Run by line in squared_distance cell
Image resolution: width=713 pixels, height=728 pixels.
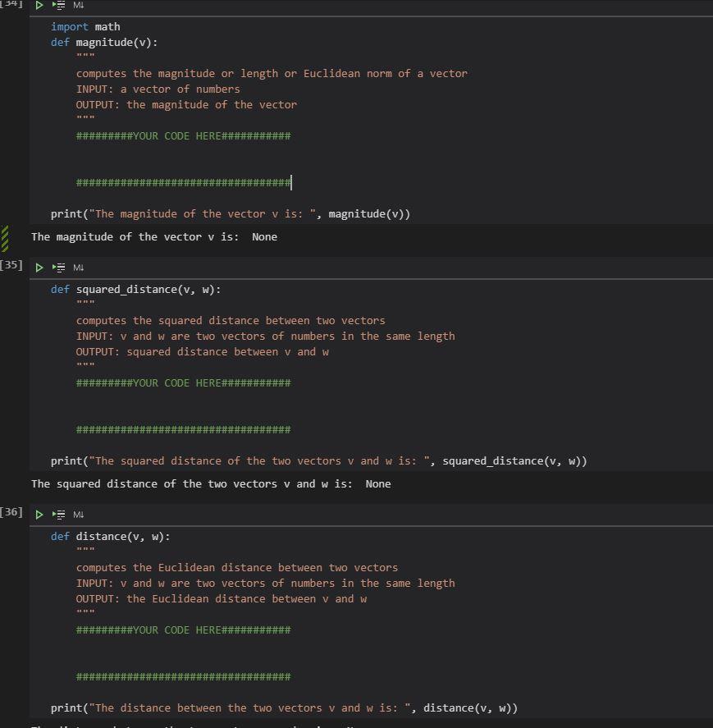coord(58,268)
